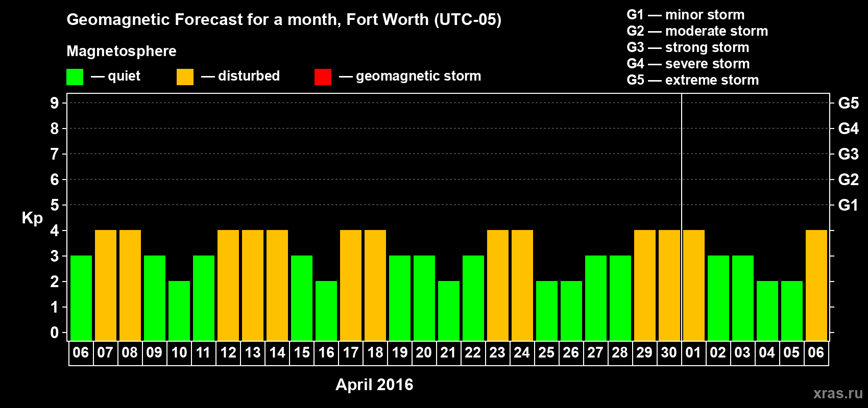Click the green bar for April 26

(571, 311)
